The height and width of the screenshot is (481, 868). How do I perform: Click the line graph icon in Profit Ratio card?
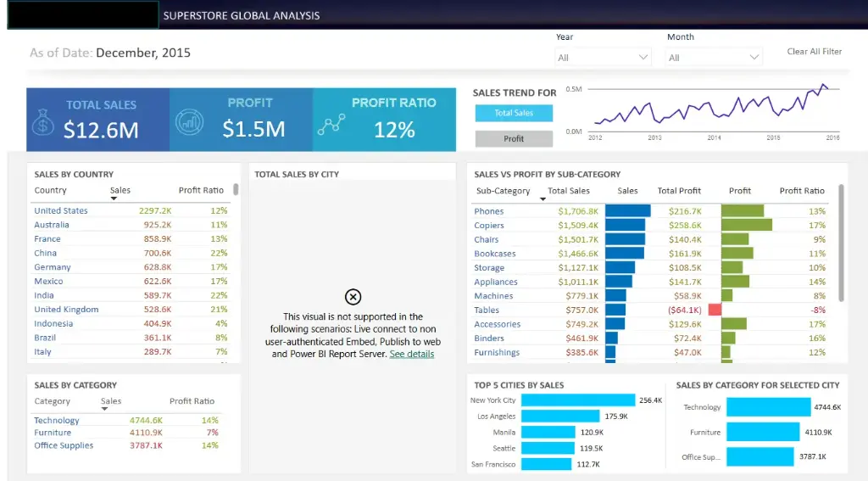pos(331,125)
